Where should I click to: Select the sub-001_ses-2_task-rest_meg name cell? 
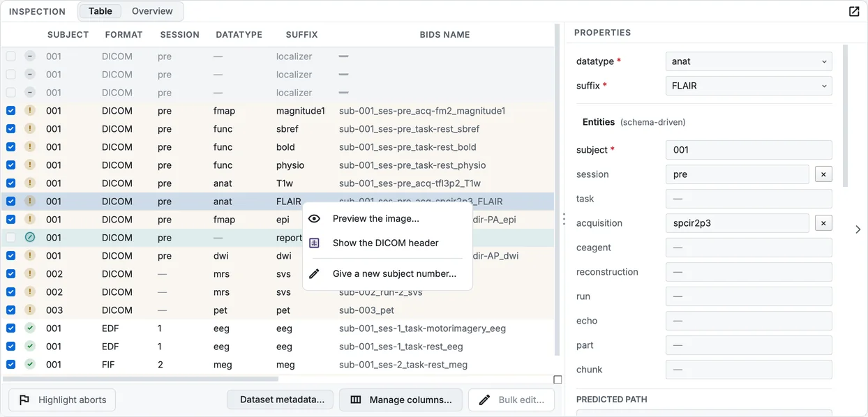tap(403, 364)
